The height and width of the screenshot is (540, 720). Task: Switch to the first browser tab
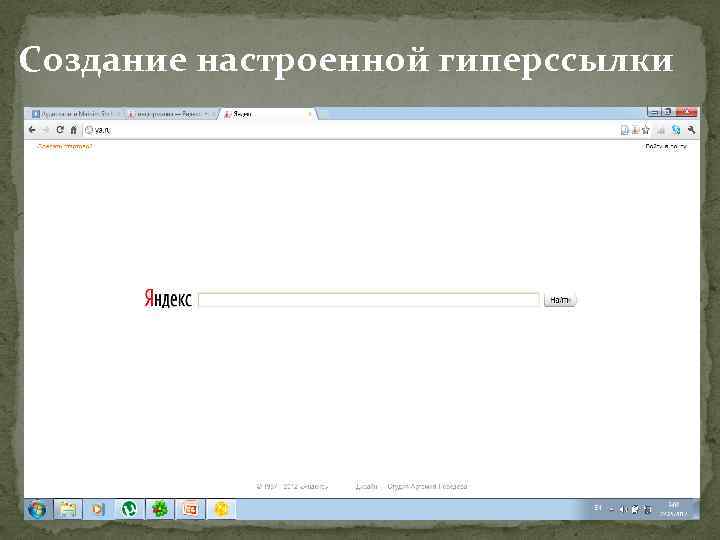[x=76, y=114]
